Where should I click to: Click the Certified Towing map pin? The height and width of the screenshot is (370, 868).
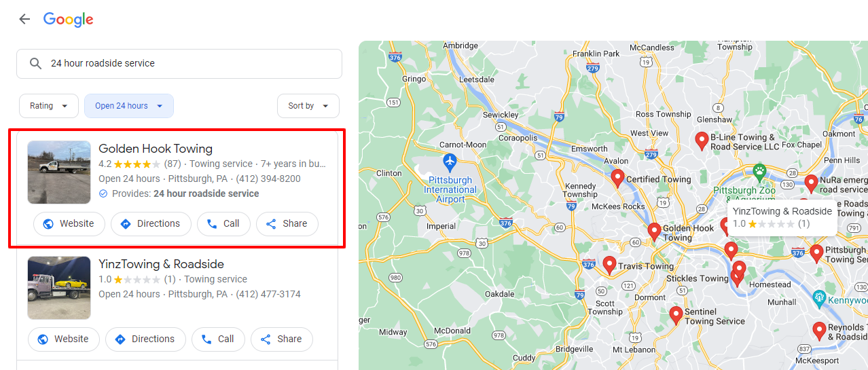[617, 178]
